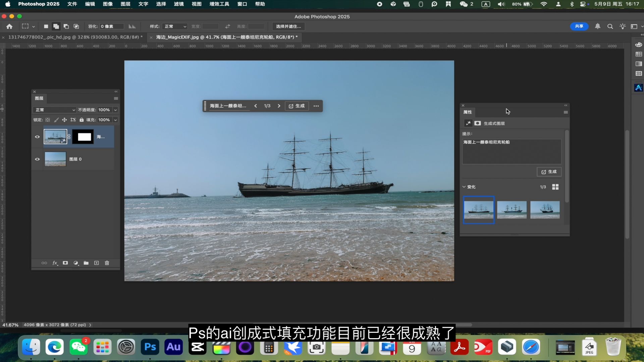The width and height of the screenshot is (644, 362).
Task: Open WeChat from the Dock
Action: coord(78,347)
